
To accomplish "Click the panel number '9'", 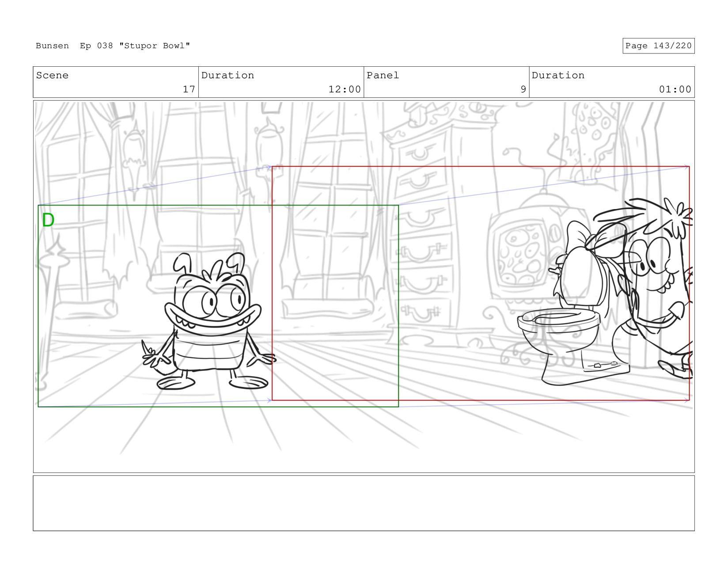I will (x=523, y=89).
